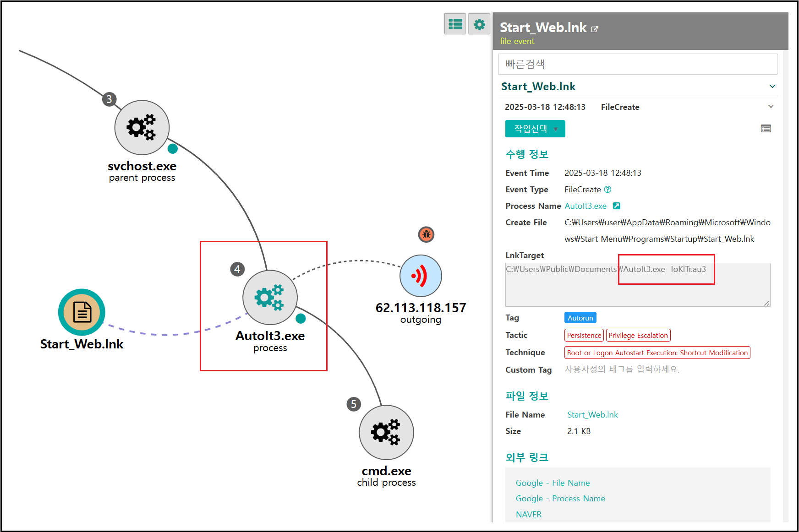Click Boot or Logon Autostart Execution technique
The width and height of the screenshot is (799, 532).
click(657, 353)
